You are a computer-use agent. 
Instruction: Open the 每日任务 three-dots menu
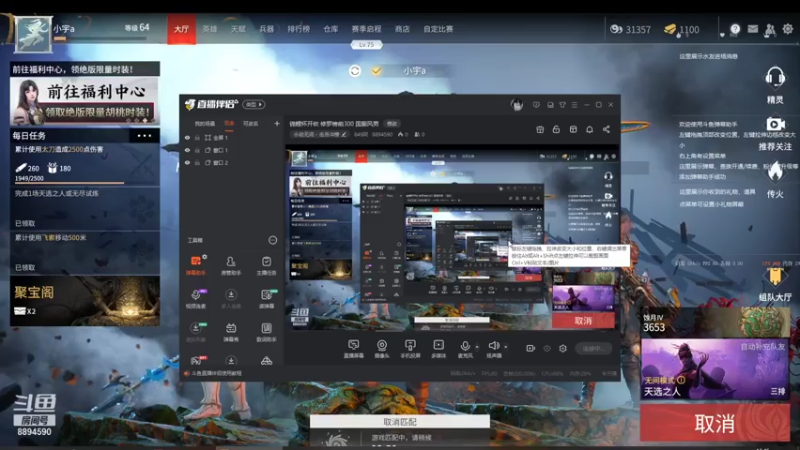(x=144, y=136)
